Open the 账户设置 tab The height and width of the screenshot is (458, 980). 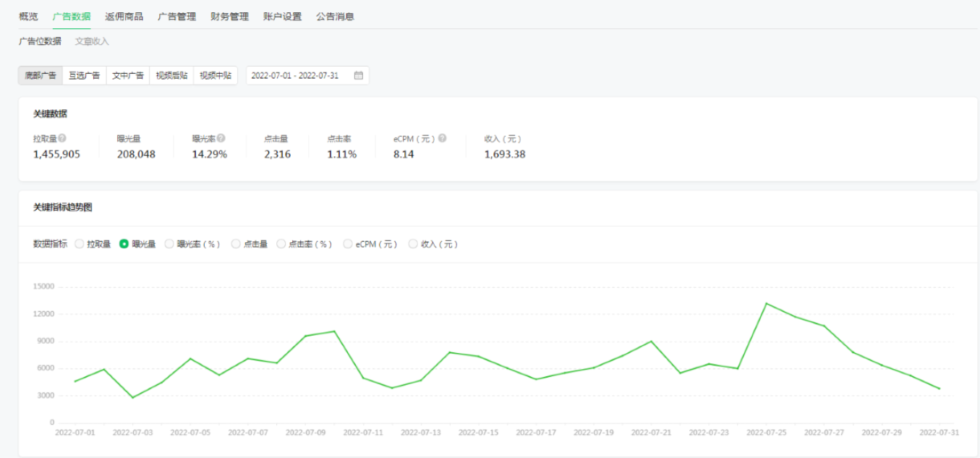tap(282, 16)
